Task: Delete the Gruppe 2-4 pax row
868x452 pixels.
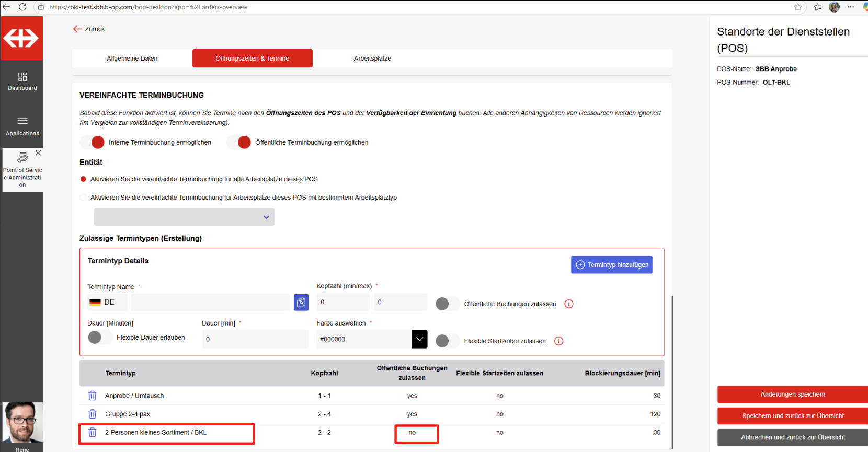Action: pyautogui.click(x=93, y=414)
